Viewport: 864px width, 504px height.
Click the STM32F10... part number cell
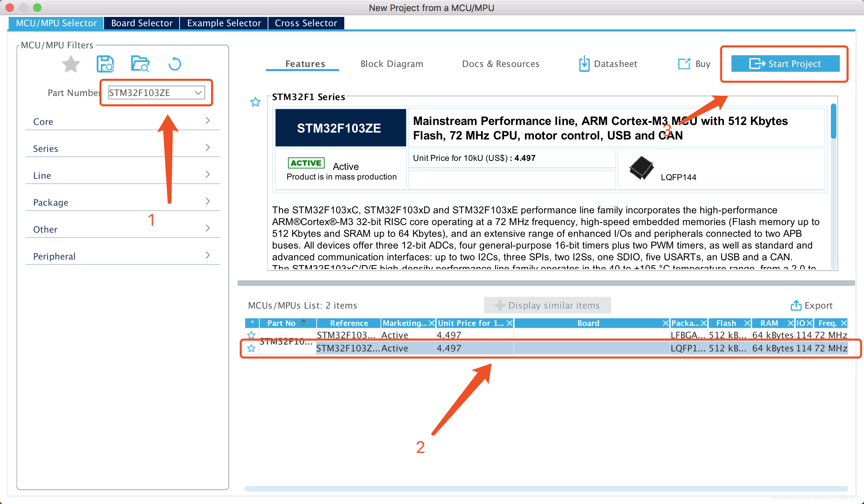(287, 342)
